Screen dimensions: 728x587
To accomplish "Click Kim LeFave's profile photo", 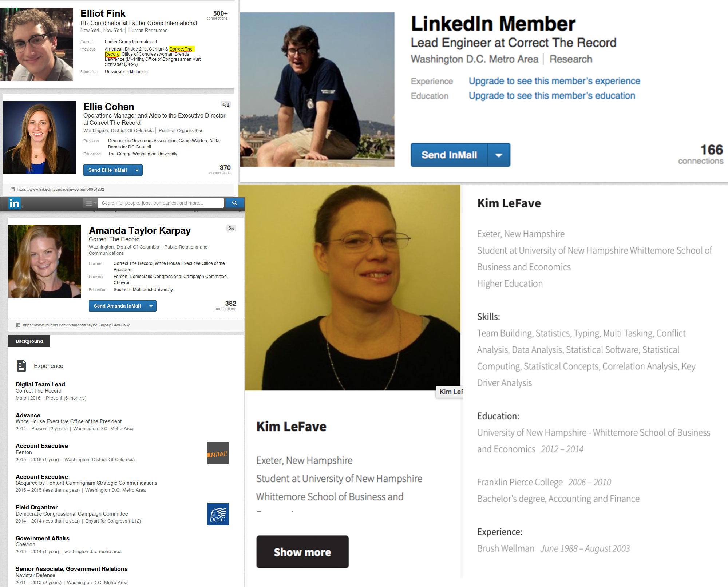I will pos(353,287).
